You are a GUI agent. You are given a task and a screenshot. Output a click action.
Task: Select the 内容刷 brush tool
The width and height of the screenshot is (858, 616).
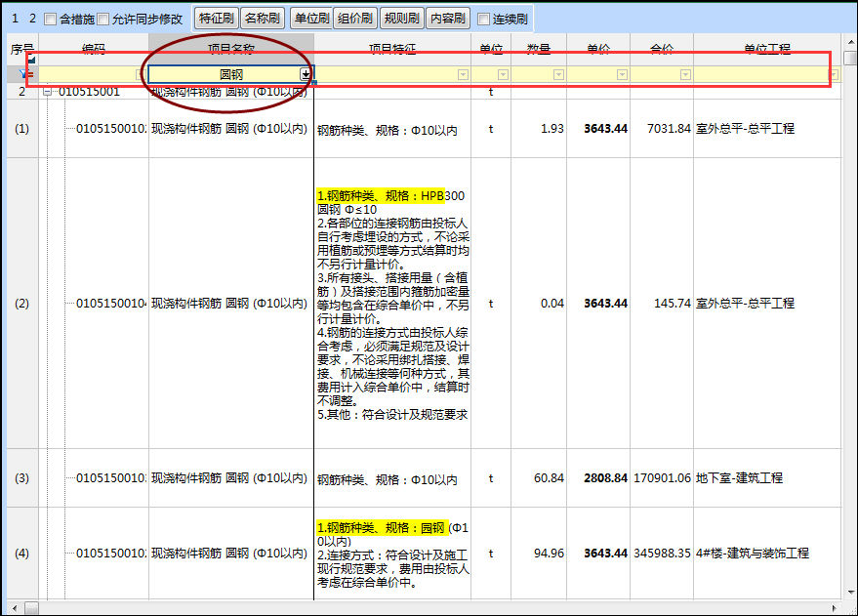point(447,17)
